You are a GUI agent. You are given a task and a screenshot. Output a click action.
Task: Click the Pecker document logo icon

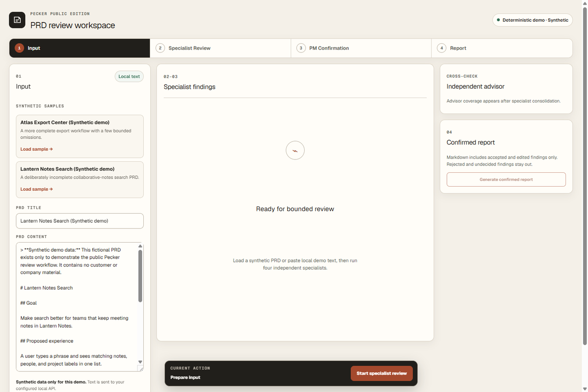click(x=17, y=20)
